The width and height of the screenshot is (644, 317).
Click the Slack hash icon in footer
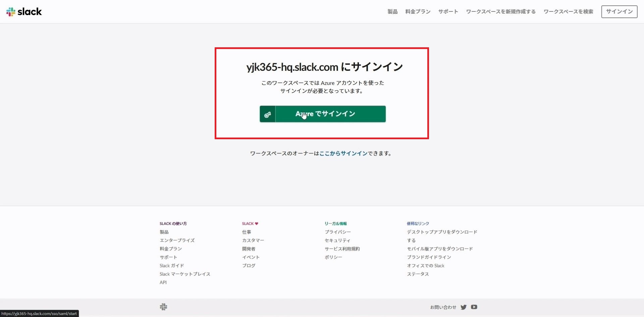click(163, 307)
